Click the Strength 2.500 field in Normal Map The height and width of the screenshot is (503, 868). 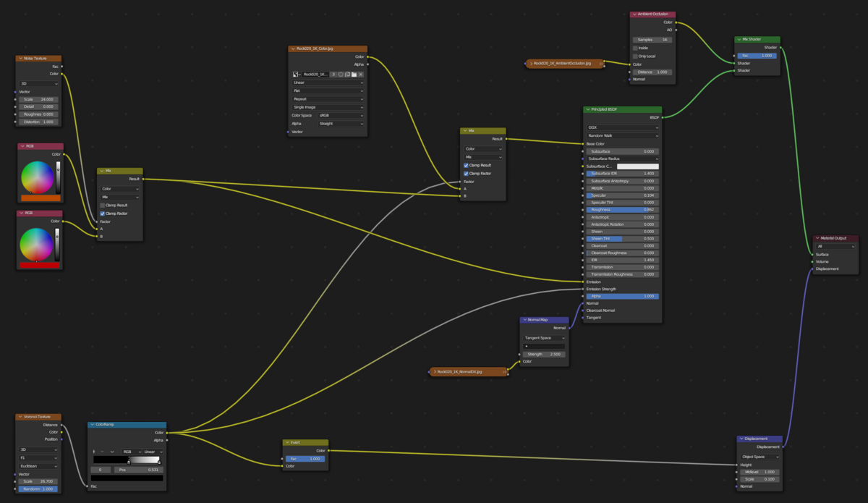(x=544, y=354)
